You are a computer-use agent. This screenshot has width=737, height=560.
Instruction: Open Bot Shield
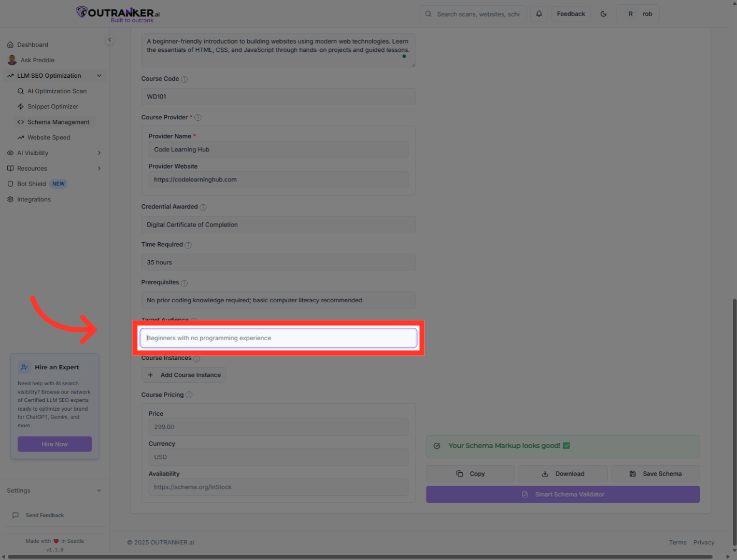31,184
